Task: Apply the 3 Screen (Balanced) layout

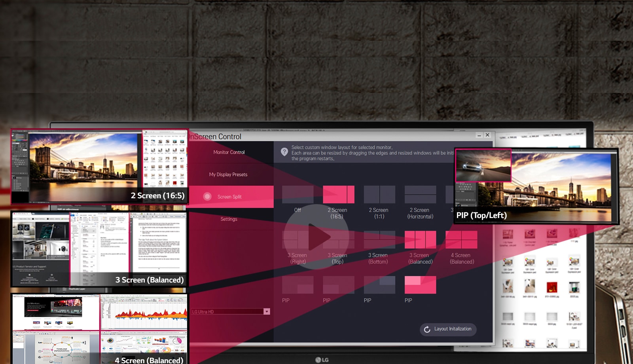Action: (420, 239)
